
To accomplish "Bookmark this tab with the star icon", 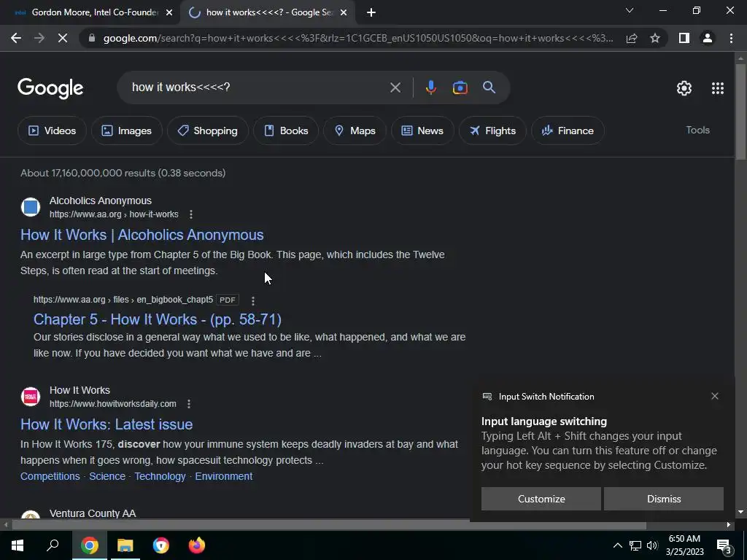I will pos(655,38).
